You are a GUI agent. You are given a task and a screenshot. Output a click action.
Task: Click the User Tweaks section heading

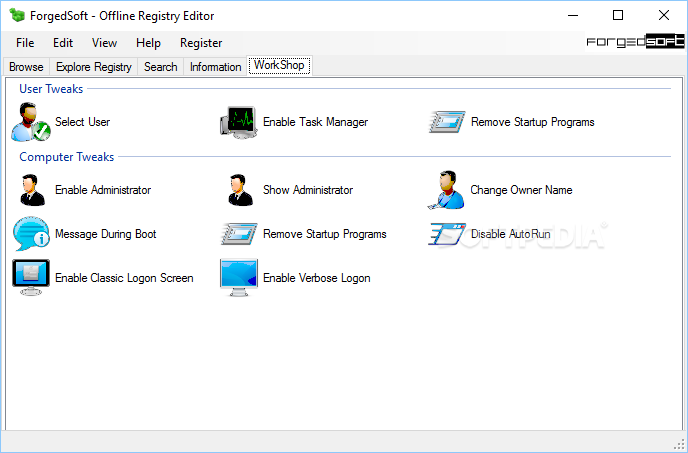tap(51, 89)
